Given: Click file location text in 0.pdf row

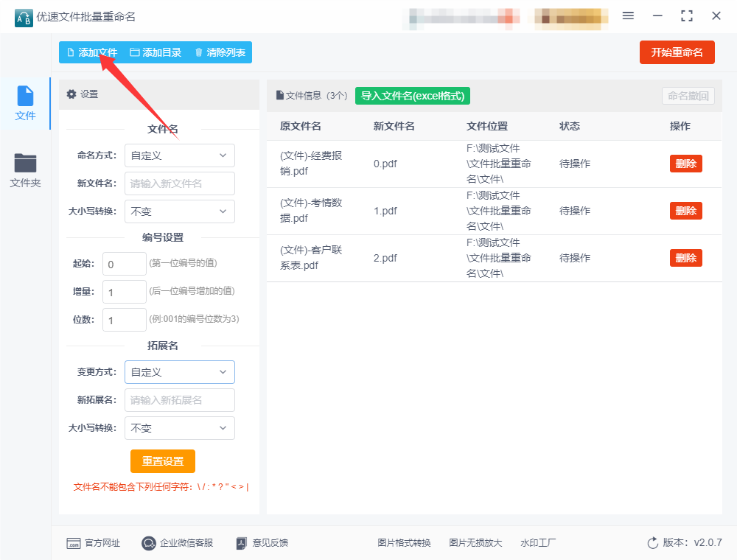Looking at the screenshot, I should pos(499,164).
